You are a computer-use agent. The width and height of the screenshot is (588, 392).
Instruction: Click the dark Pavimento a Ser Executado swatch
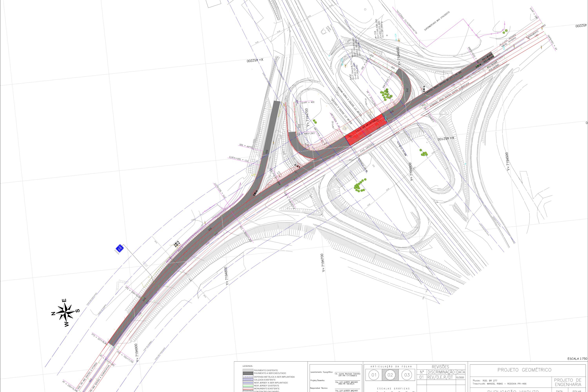tap(248, 373)
